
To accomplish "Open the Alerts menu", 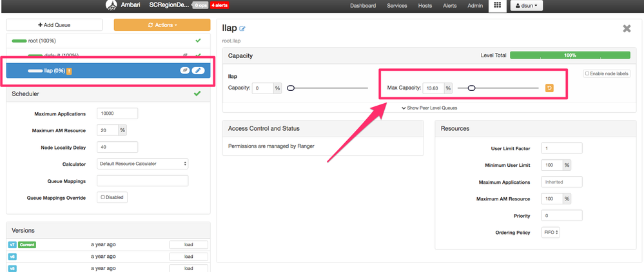I will pos(450,6).
